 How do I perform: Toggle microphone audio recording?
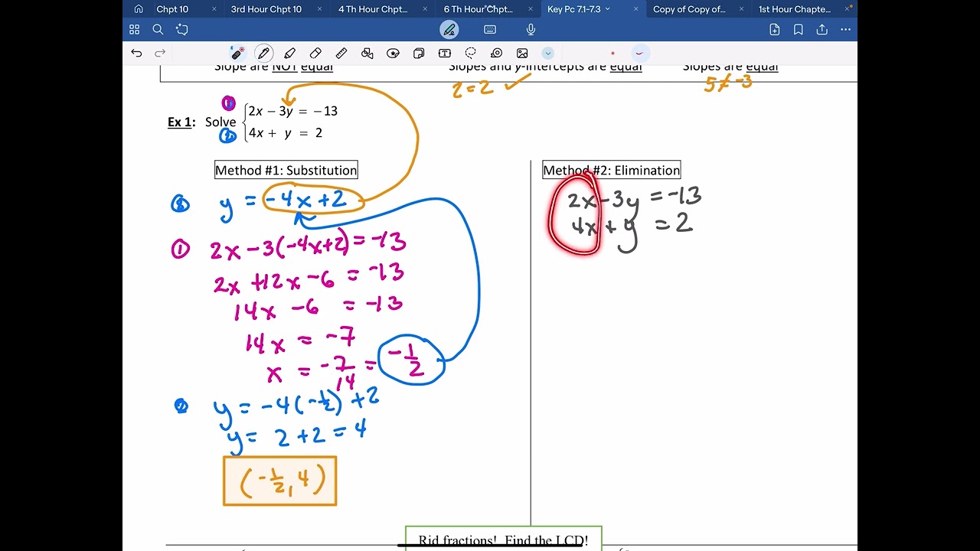click(x=531, y=29)
